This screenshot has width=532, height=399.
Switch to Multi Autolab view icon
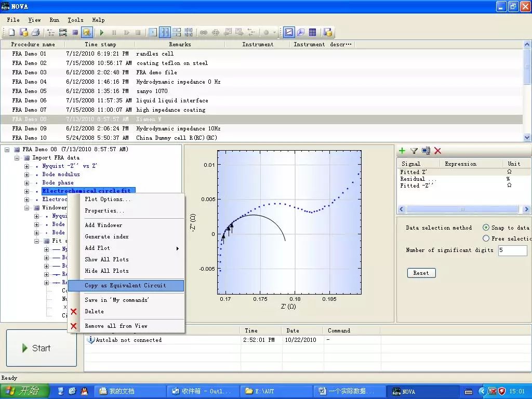point(63,33)
